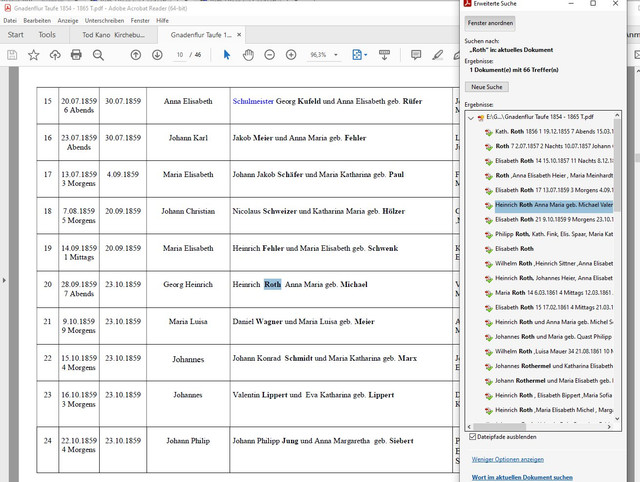
Task: Select the arrow Selection tool
Action: tap(227, 55)
